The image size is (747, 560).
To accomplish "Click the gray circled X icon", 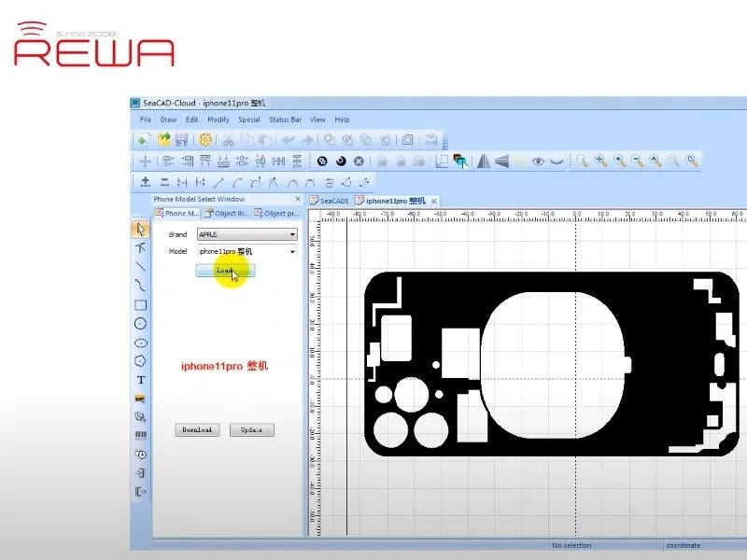I will coord(359,161).
